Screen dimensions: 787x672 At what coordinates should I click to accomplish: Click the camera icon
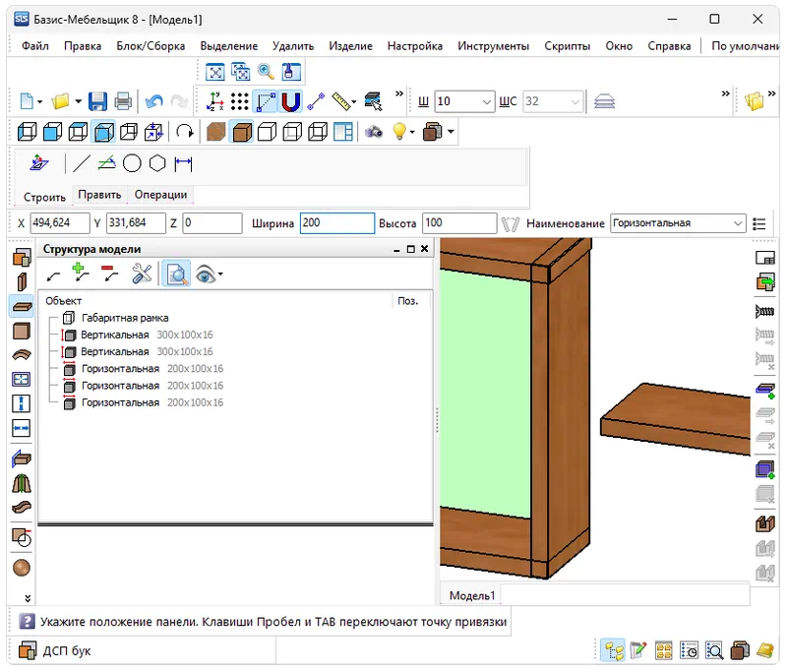click(374, 132)
